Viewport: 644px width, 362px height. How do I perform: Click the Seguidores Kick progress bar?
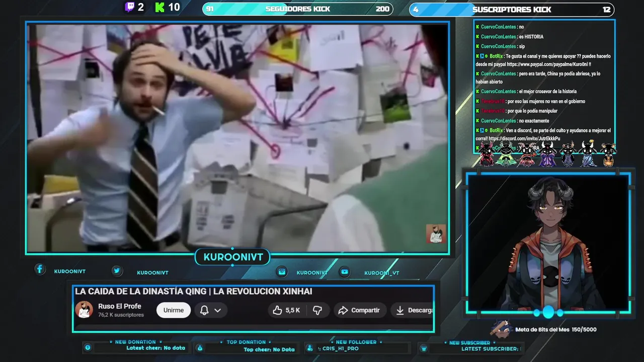[x=297, y=9]
